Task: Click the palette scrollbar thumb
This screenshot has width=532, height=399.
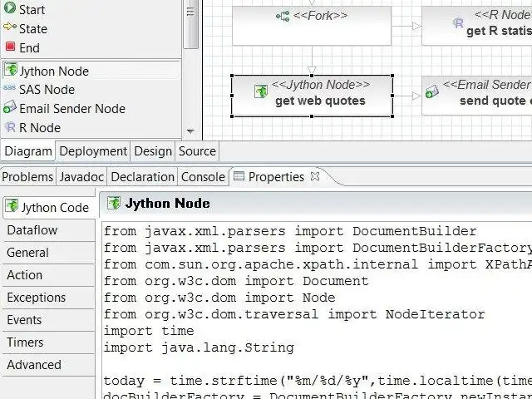Action: coord(190,24)
